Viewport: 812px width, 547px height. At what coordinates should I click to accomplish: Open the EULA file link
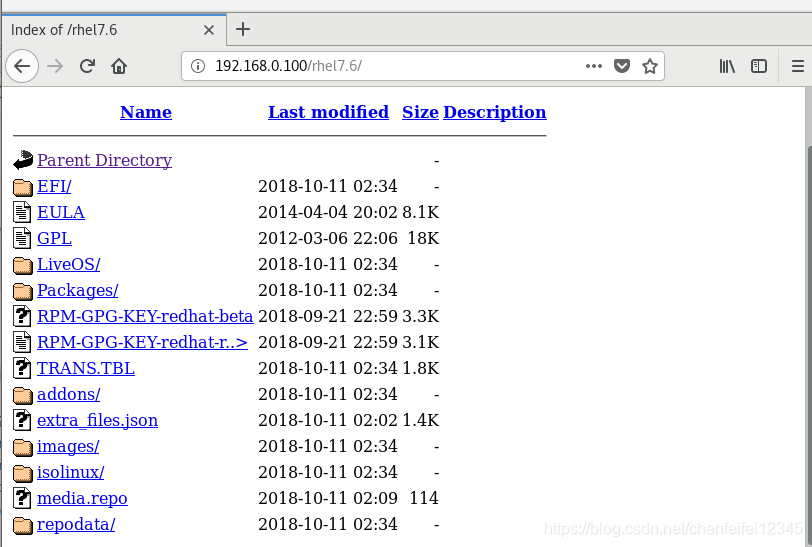pos(61,212)
